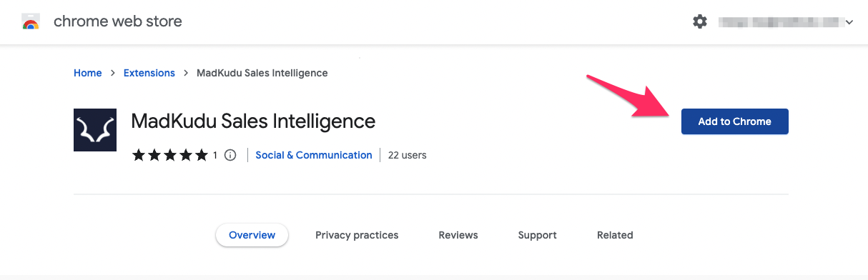Viewport: 868px width, 280px height.
Task: Click the Chrome Web Store rainbow logo
Action: [x=31, y=22]
